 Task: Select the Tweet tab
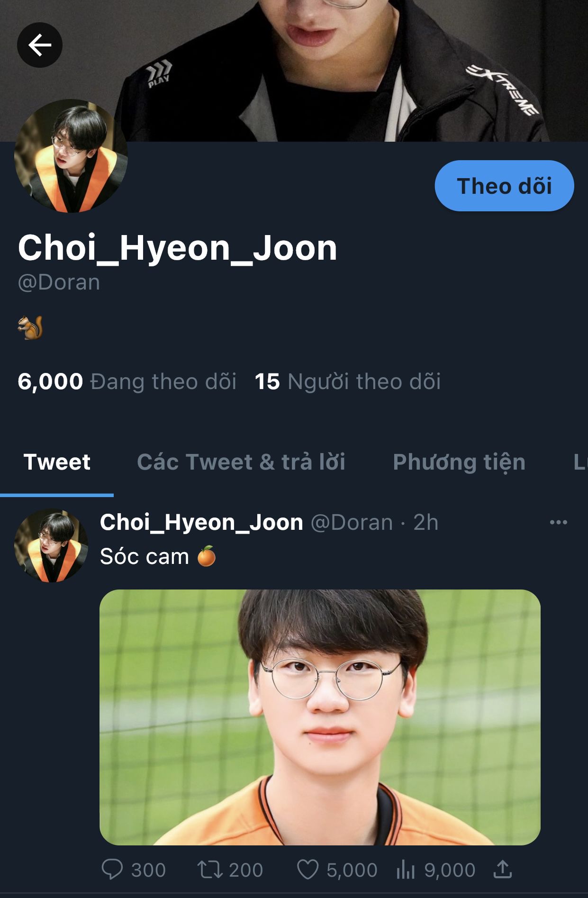pyautogui.click(x=57, y=462)
